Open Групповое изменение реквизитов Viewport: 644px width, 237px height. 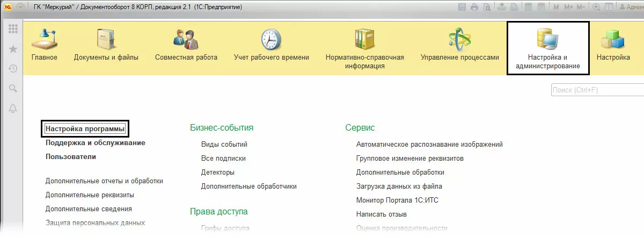tap(410, 159)
